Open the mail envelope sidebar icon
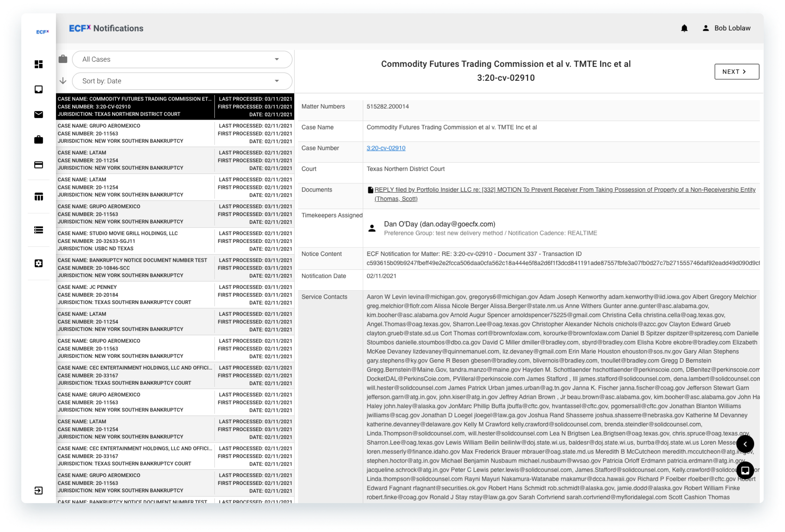The image size is (785, 532). coord(39,115)
